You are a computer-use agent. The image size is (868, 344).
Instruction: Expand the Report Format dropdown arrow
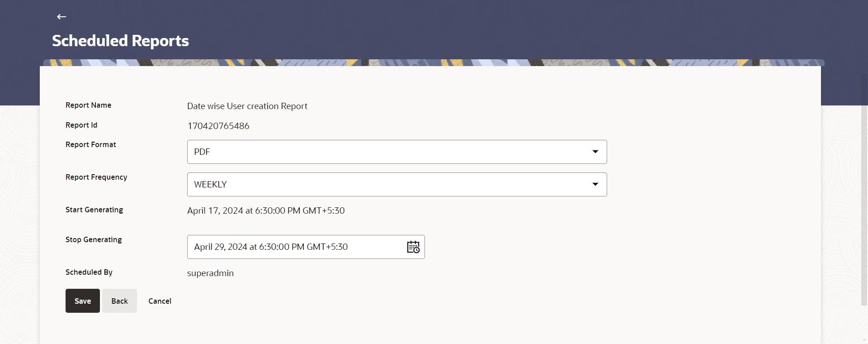coord(595,152)
